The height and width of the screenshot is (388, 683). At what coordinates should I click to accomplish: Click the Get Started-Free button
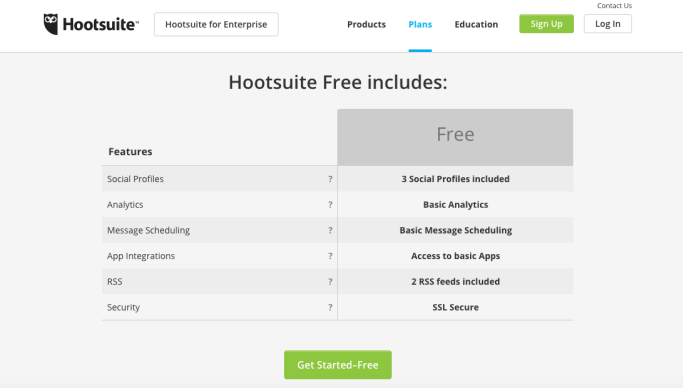pos(338,365)
